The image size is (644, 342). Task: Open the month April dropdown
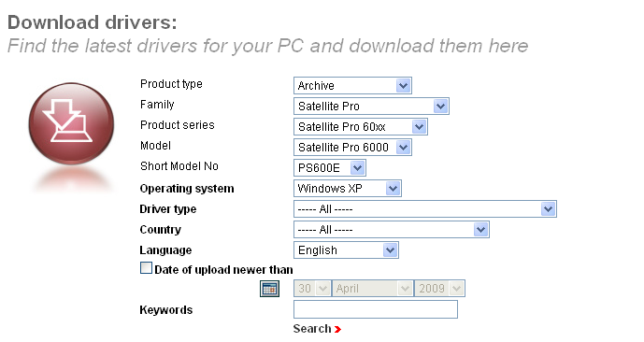point(373,288)
